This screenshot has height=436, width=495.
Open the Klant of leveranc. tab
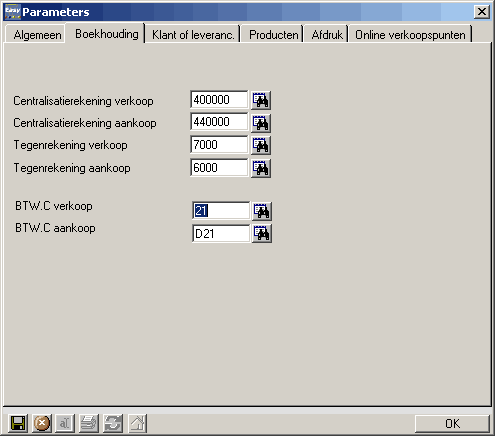point(193,35)
